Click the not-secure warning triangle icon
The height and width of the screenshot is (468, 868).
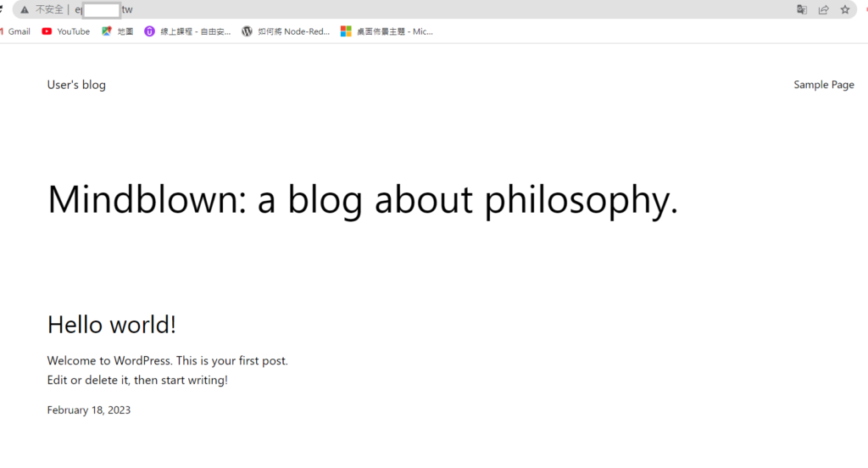25,9
